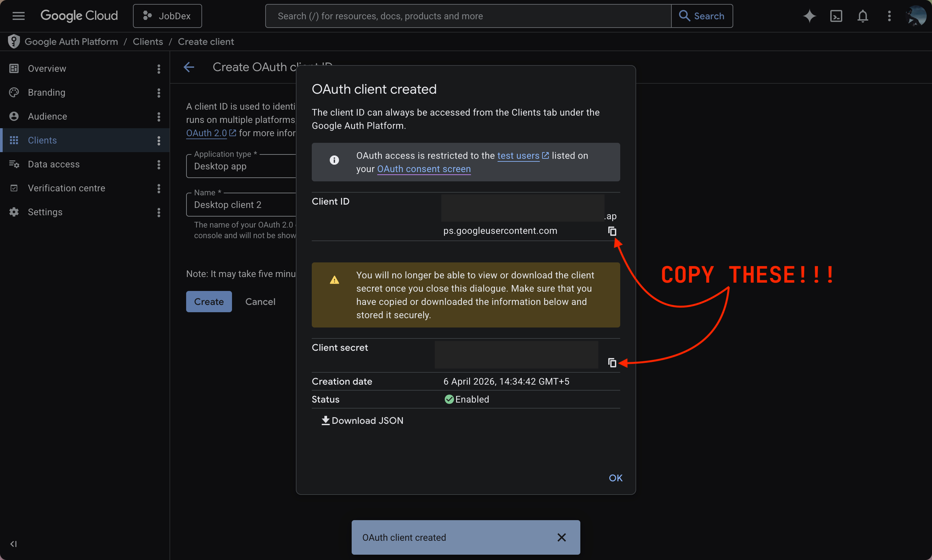Image resolution: width=932 pixels, height=560 pixels.
Task: Click the Overview dashboard icon
Action: pyautogui.click(x=14, y=68)
